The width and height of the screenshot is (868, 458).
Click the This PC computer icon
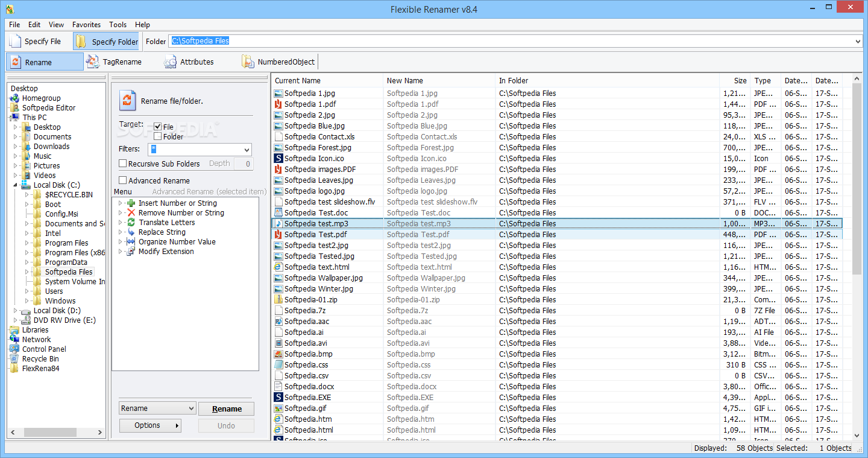(14, 118)
